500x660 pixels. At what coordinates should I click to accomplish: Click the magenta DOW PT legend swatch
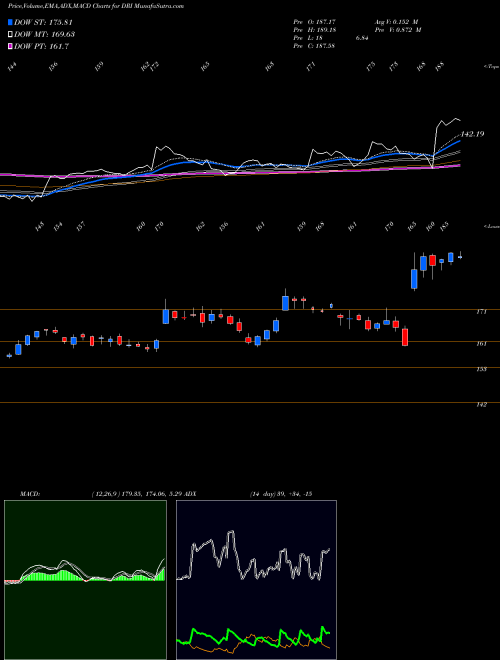click(x=10, y=46)
